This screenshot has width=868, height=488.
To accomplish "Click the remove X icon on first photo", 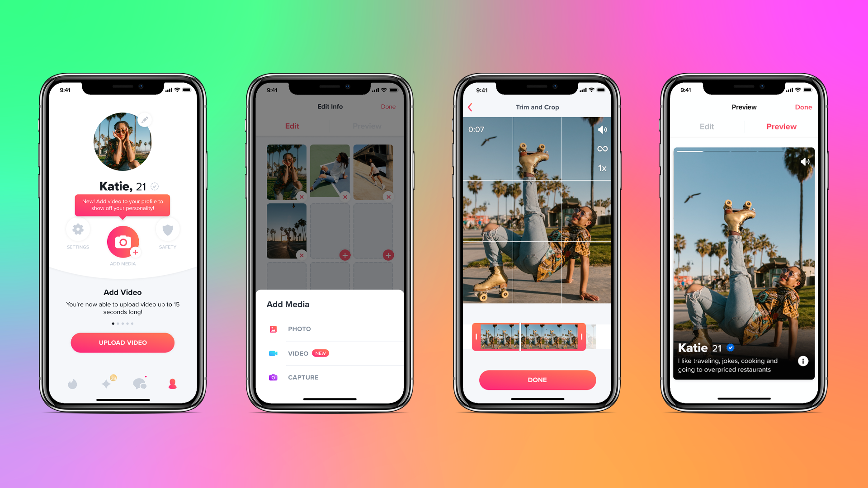I will (x=302, y=197).
